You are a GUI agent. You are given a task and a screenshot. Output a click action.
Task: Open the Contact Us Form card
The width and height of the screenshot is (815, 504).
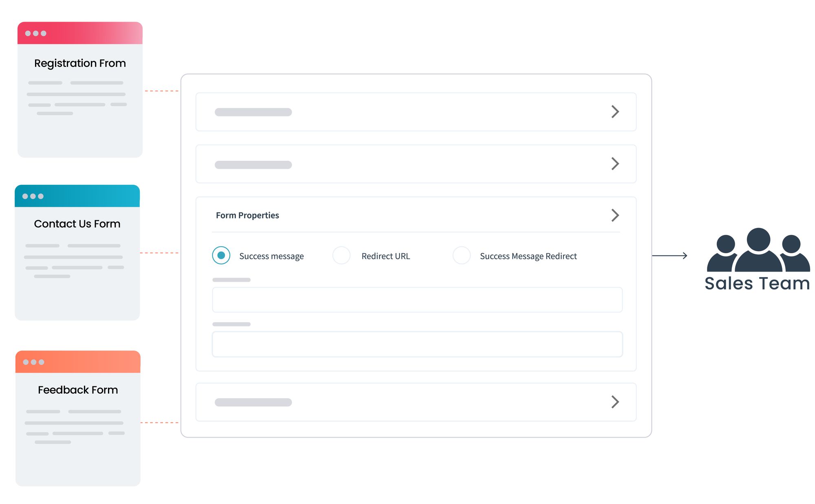(x=77, y=252)
